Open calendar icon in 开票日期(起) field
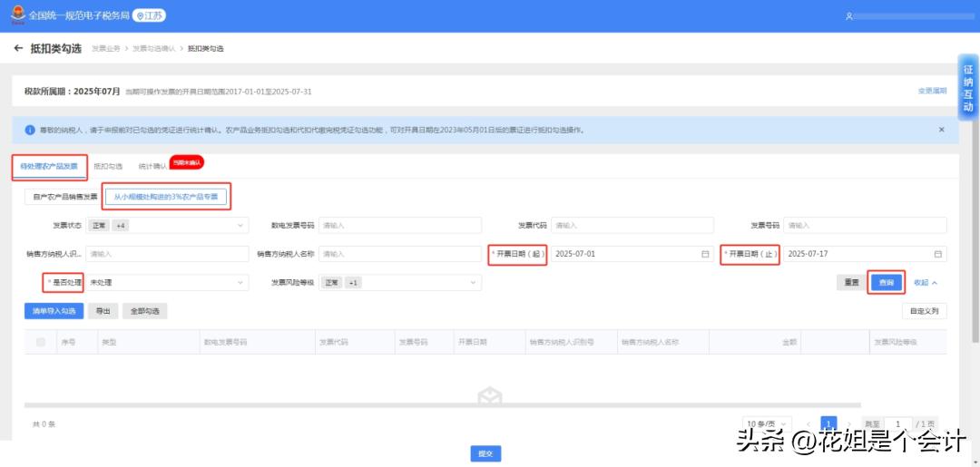Viewport: 980px width, 467px height. tap(705, 254)
